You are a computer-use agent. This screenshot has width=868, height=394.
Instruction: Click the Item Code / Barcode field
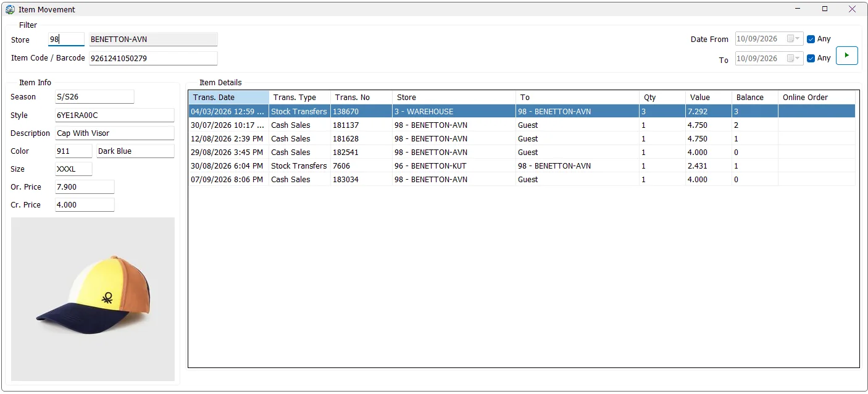pyautogui.click(x=153, y=59)
